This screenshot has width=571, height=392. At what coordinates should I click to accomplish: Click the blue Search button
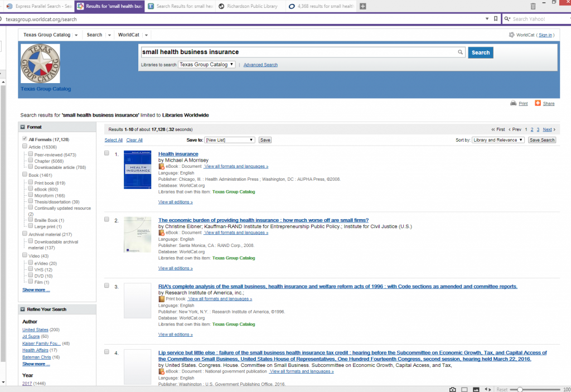pyautogui.click(x=481, y=52)
